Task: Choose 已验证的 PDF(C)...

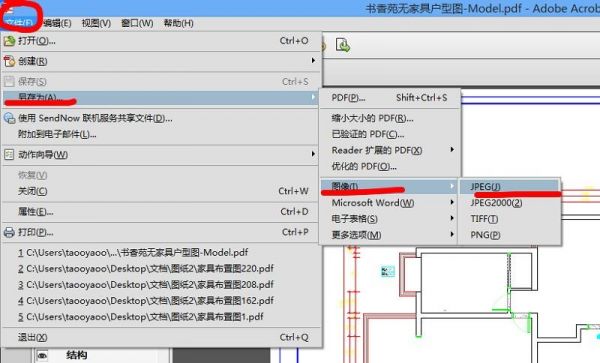Action: click(x=390, y=134)
